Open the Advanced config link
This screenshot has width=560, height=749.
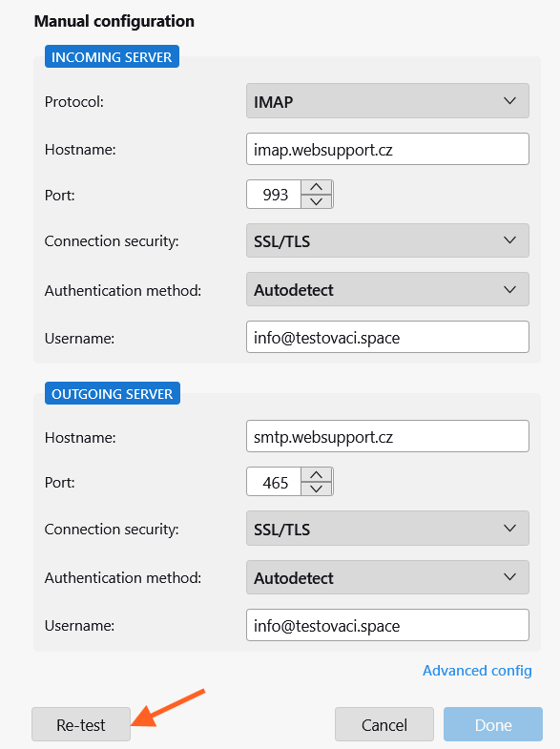click(x=477, y=671)
